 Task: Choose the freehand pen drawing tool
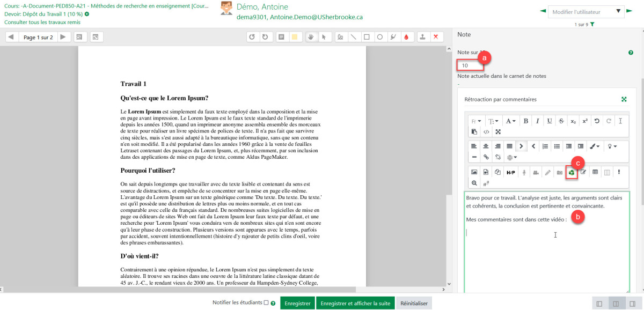point(340,37)
